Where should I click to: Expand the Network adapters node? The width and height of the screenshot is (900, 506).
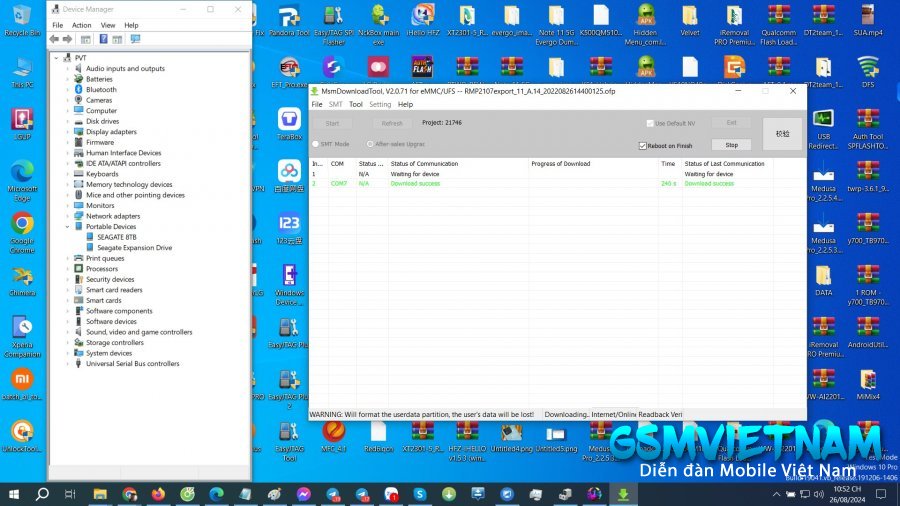[x=67, y=216]
